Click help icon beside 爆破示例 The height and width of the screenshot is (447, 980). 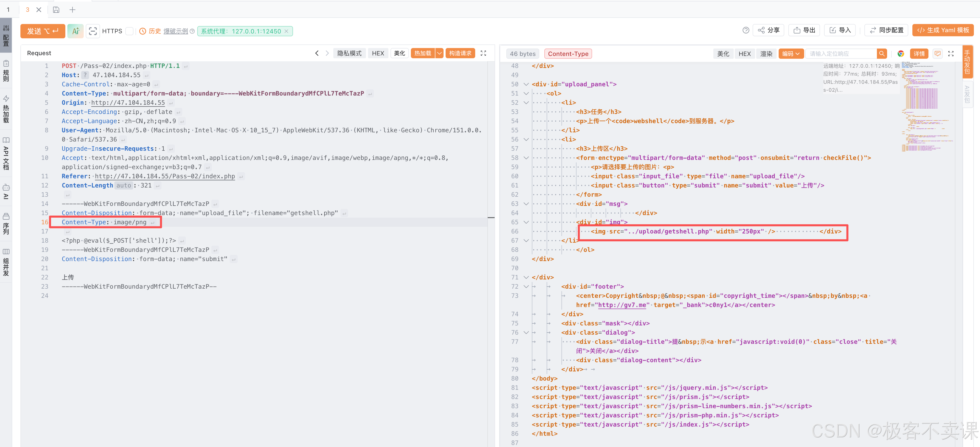pyautogui.click(x=192, y=31)
